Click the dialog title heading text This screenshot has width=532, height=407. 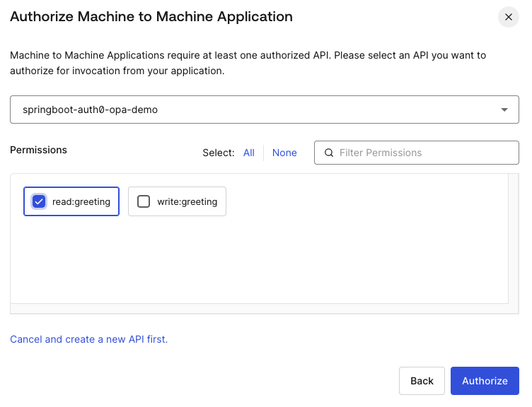click(x=151, y=17)
